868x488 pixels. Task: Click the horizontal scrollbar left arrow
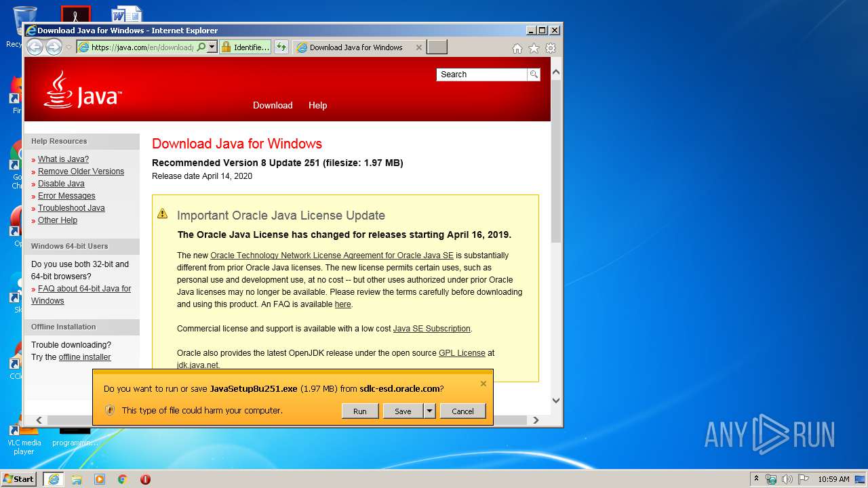click(x=39, y=420)
